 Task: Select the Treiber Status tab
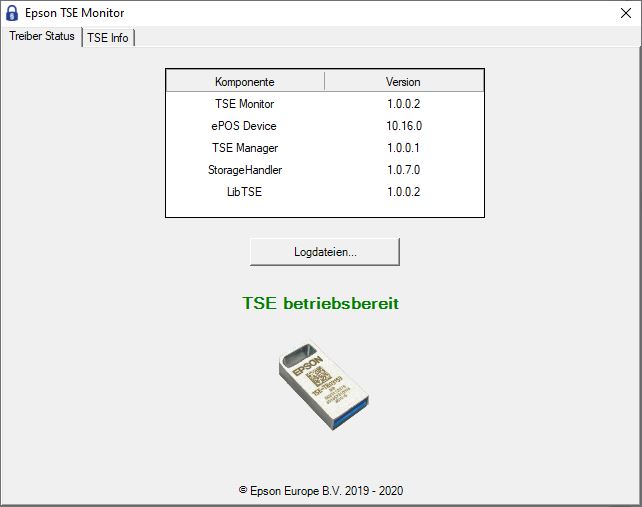click(x=42, y=36)
